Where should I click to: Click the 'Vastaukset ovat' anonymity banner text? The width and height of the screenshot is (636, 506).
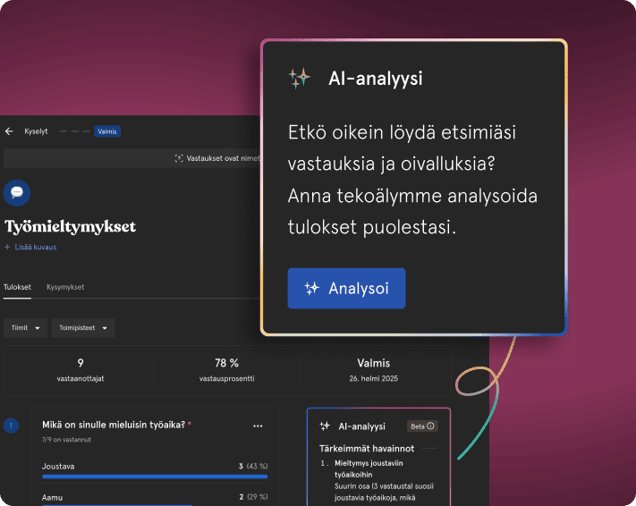[223, 158]
